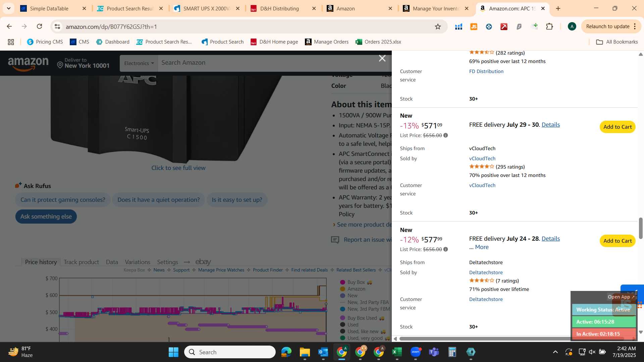
Task: Open a new browser tab
Action: tap(558, 8)
